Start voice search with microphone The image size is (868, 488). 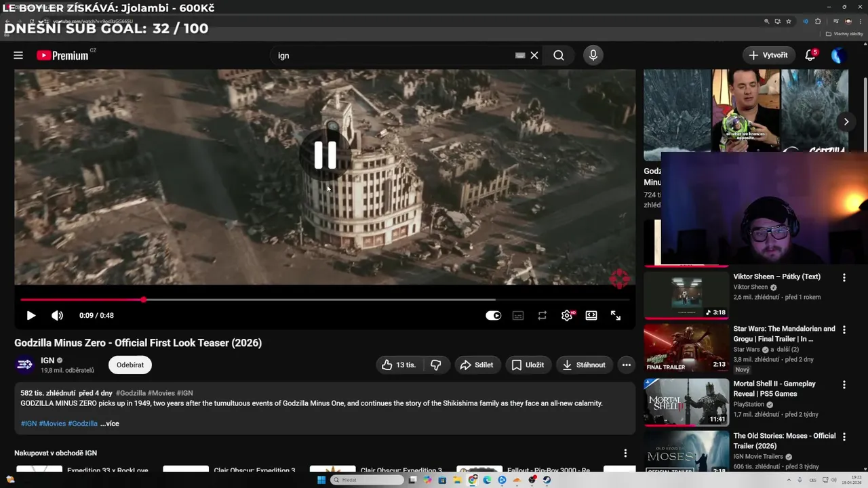pyautogui.click(x=593, y=56)
